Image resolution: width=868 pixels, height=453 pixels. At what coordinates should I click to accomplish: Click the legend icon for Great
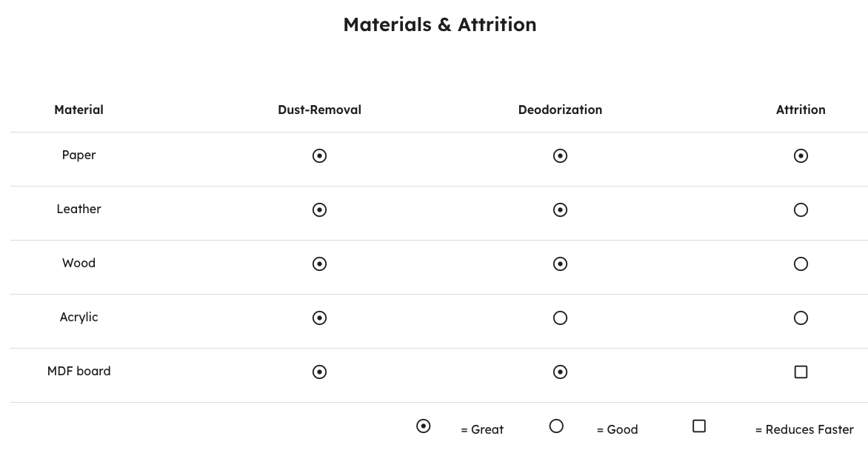coord(423,426)
